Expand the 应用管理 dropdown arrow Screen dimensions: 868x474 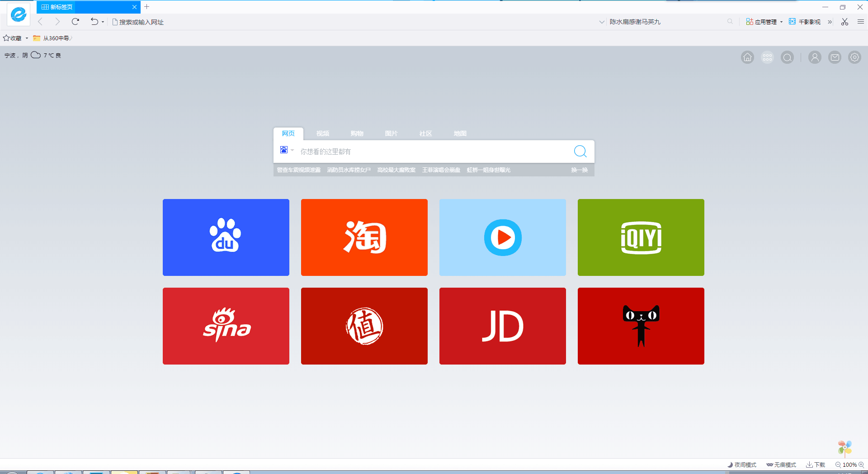click(x=781, y=22)
